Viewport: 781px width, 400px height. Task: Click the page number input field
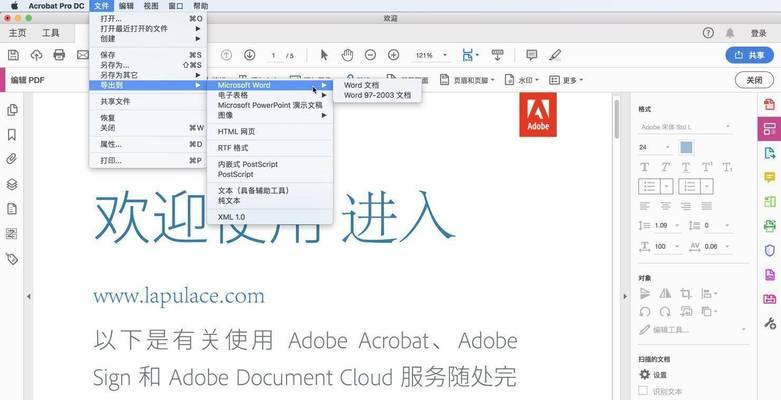tap(274, 55)
